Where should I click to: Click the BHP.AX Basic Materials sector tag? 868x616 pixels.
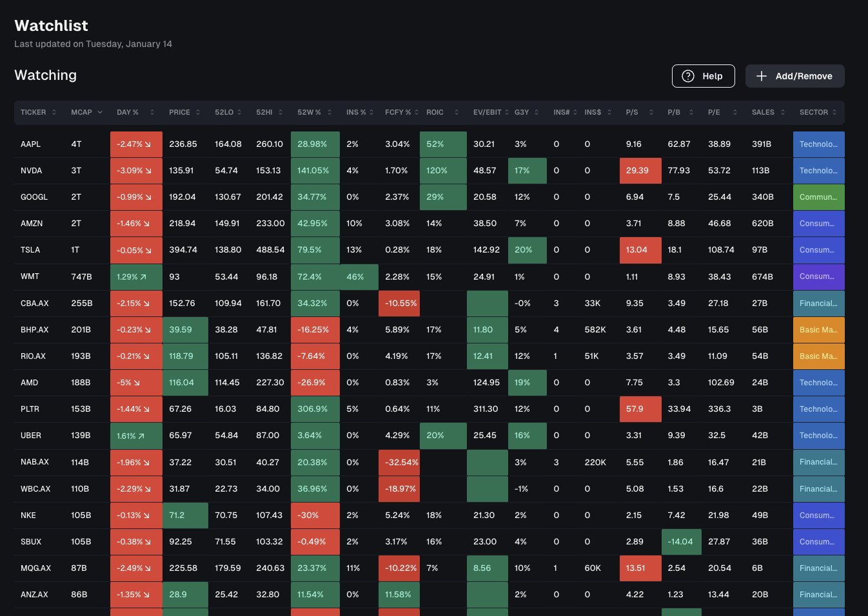pos(819,329)
